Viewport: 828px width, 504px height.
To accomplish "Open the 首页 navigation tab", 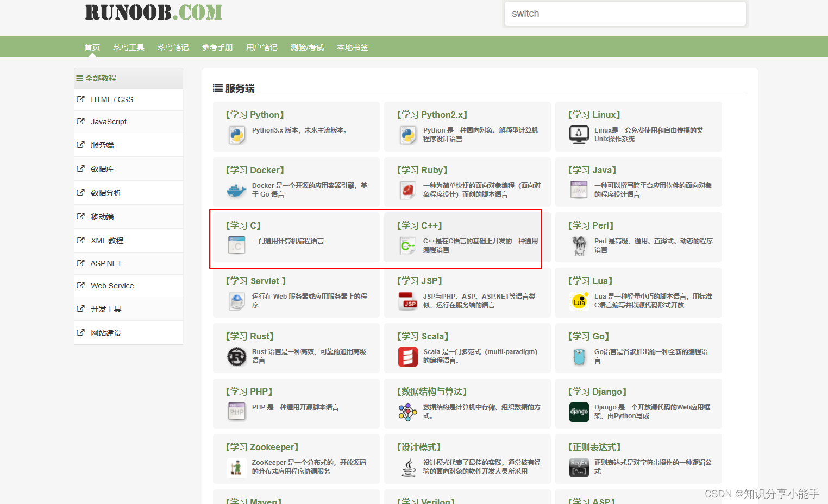I will click(92, 47).
